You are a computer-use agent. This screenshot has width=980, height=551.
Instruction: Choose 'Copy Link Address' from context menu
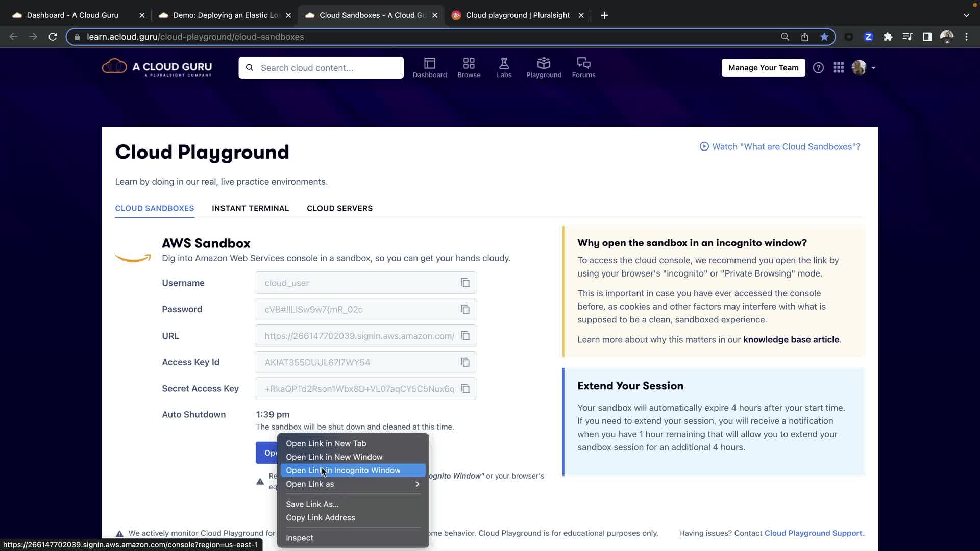tap(321, 517)
